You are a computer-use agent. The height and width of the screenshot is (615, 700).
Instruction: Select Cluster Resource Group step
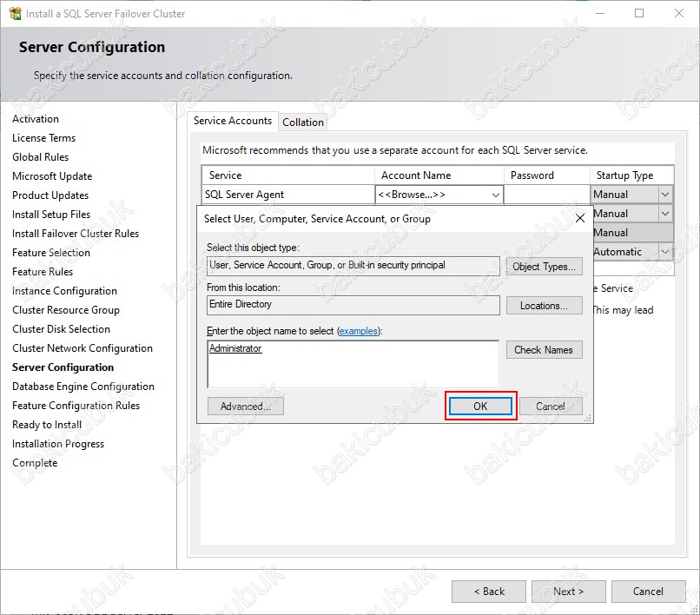(66, 310)
